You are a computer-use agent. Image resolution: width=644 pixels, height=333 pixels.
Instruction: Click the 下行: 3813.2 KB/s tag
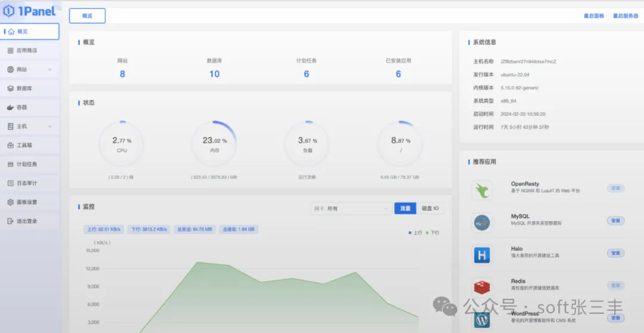[148, 229]
